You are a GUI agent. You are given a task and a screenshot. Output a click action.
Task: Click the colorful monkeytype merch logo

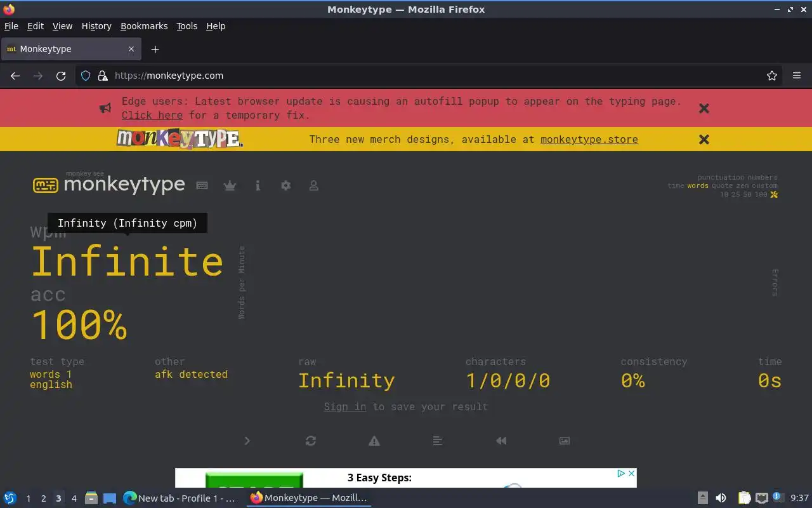pyautogui.click(x=180, y=138)
